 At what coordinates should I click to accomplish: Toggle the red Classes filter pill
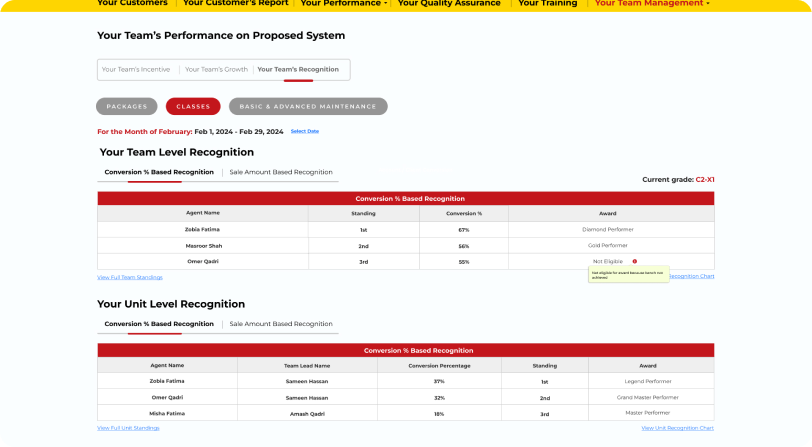193,106
